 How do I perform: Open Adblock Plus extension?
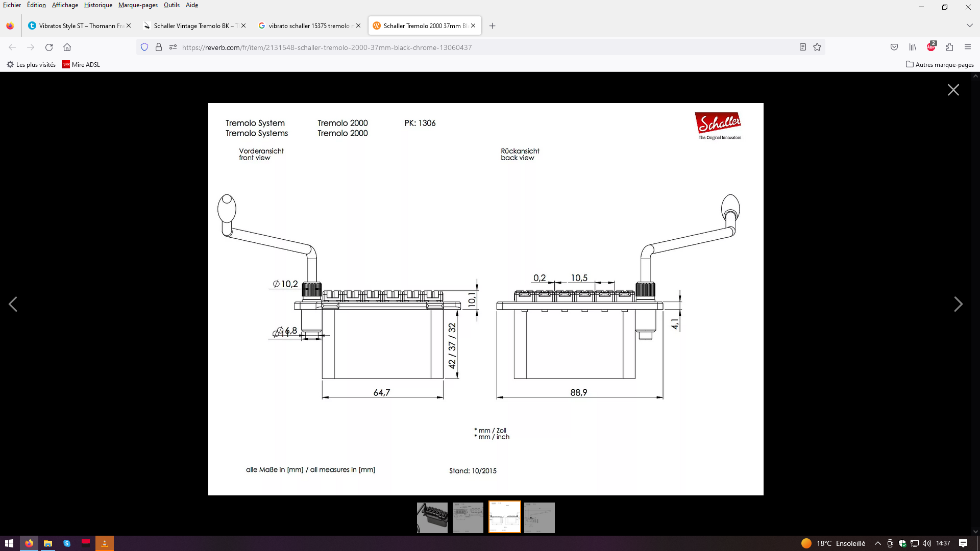click(x=931, y=46)
